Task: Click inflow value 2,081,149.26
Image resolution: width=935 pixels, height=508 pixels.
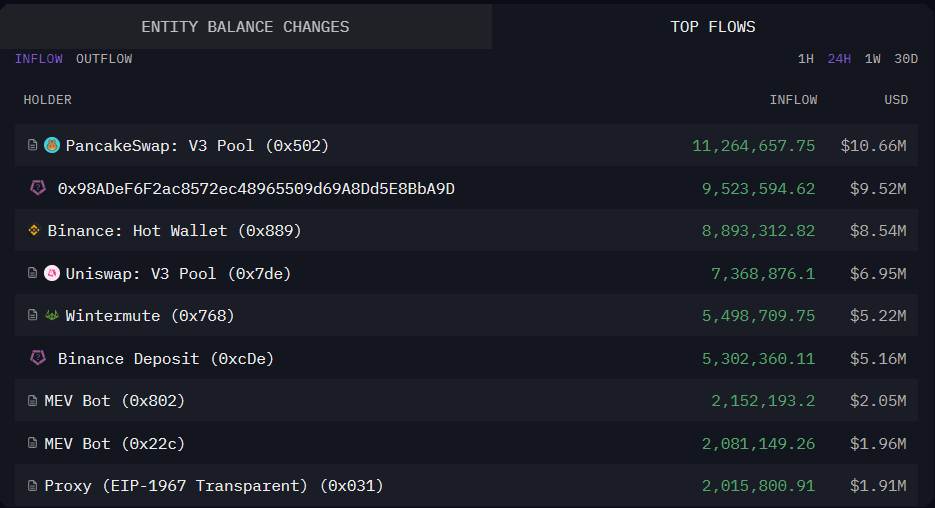Action: click(758, 444)
